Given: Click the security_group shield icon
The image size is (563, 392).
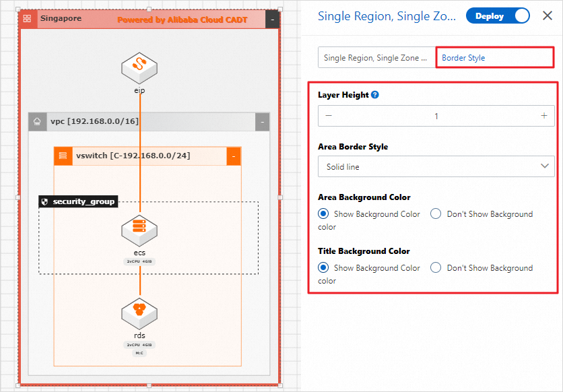Looking at the screenshot, I should pyautogui.click(x=44, y=202).
